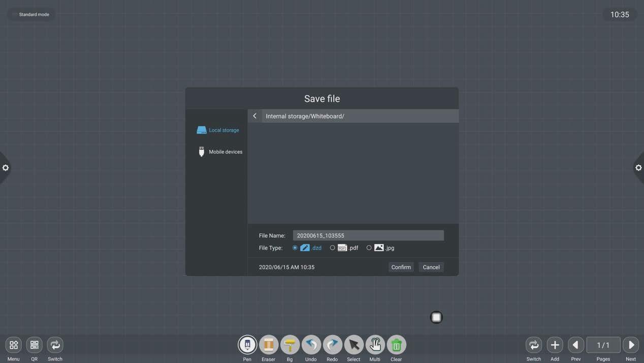Choose the .dzd file type
This screenshot has width=644, height=363.
(x=295, y=248)
